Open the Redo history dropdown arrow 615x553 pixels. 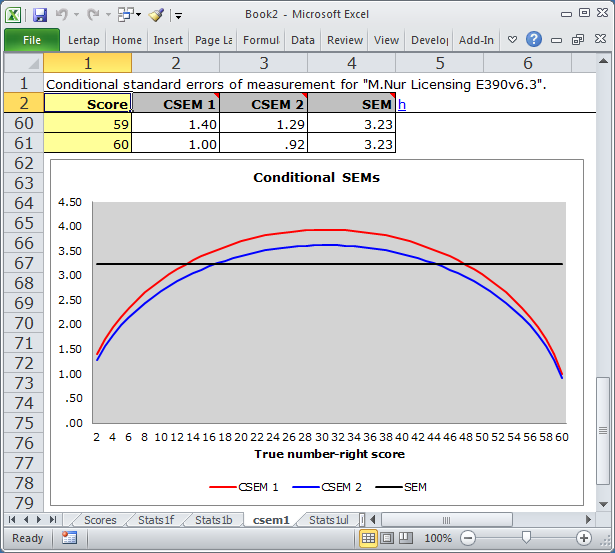click(108, 15)
